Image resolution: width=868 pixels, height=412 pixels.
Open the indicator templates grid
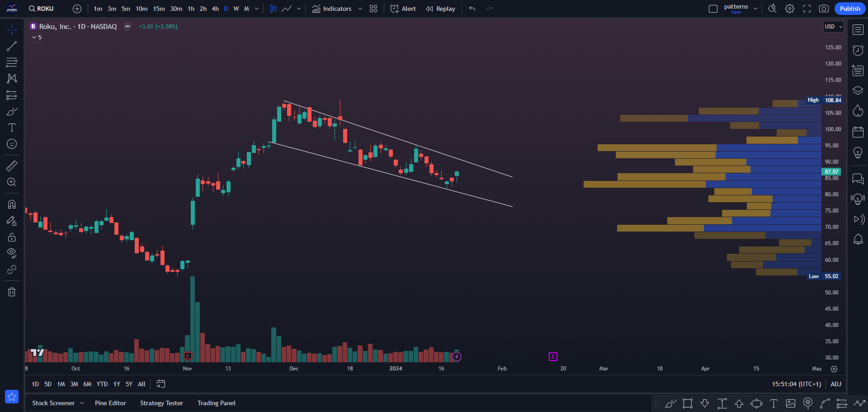(x=373, y=9)
